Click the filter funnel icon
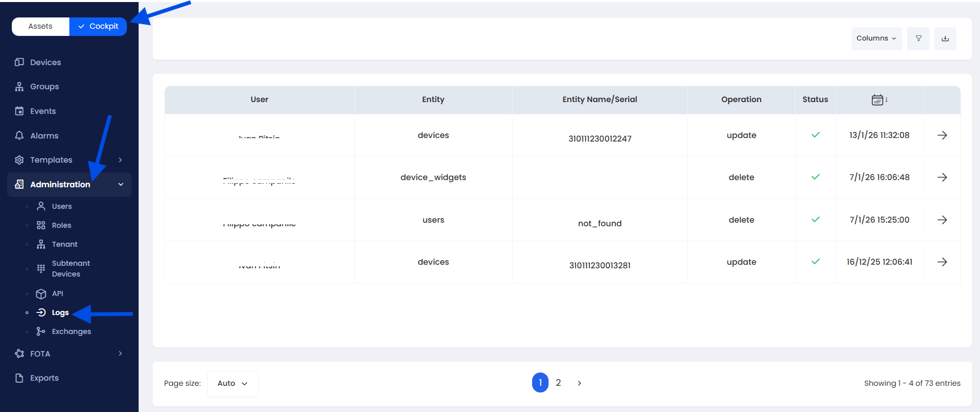Image resolution: width=980 pixels, height=412 pixels. pos(918,38)
